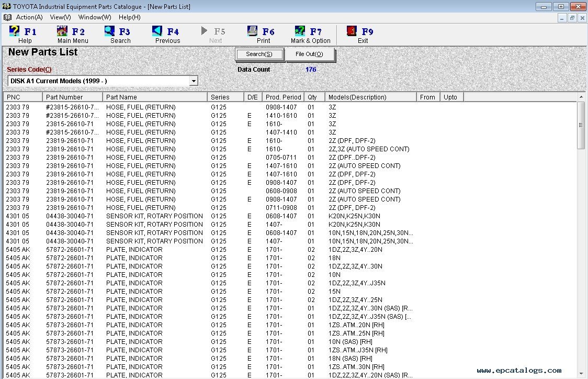Select the row with models 1ZS..ATM..30N [RH]
This screenshot has height=379, width=588.
[290, 367]
